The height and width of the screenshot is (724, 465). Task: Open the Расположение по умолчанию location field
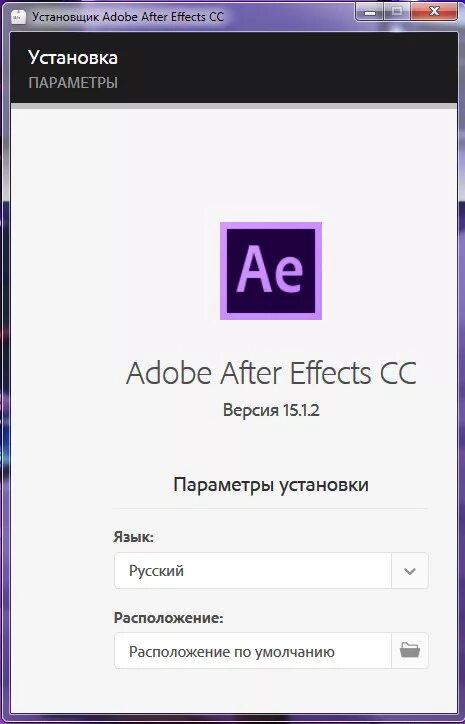pyautogui.click(x=253, y=651)
